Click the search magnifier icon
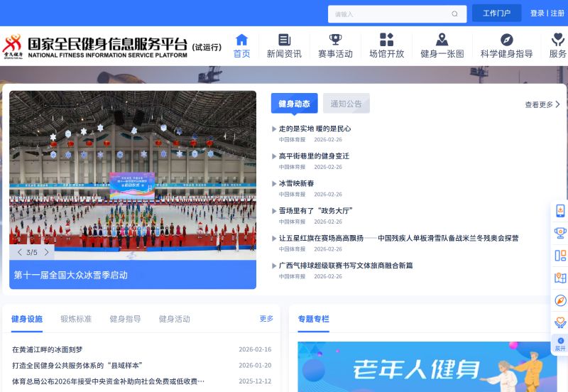This screenshot has height=392, width=568. click(x=454, y=13)
